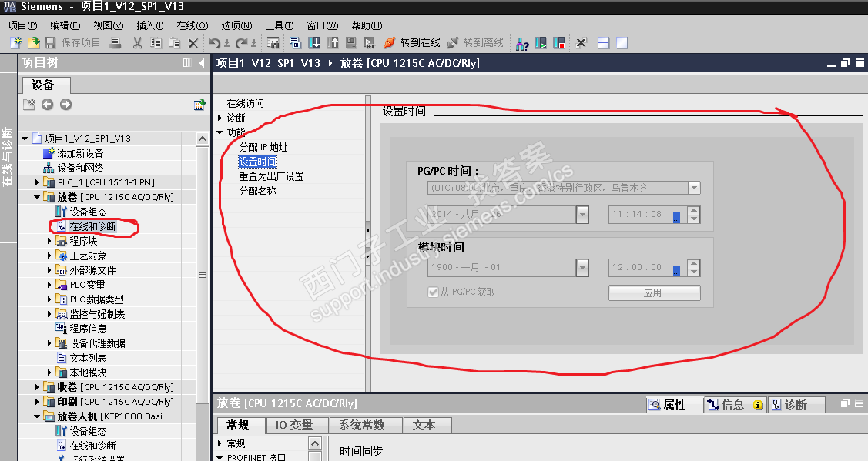Screen dimensions: 868x461
Task: Click the green arrow icon in the Devices toolbar
Action: 199,104
